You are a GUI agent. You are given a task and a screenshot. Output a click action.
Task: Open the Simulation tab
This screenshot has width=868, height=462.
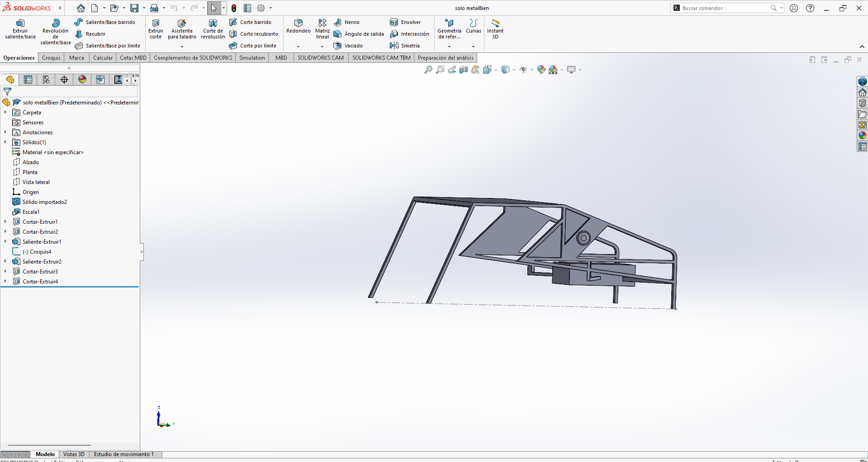tap(252, 58)
